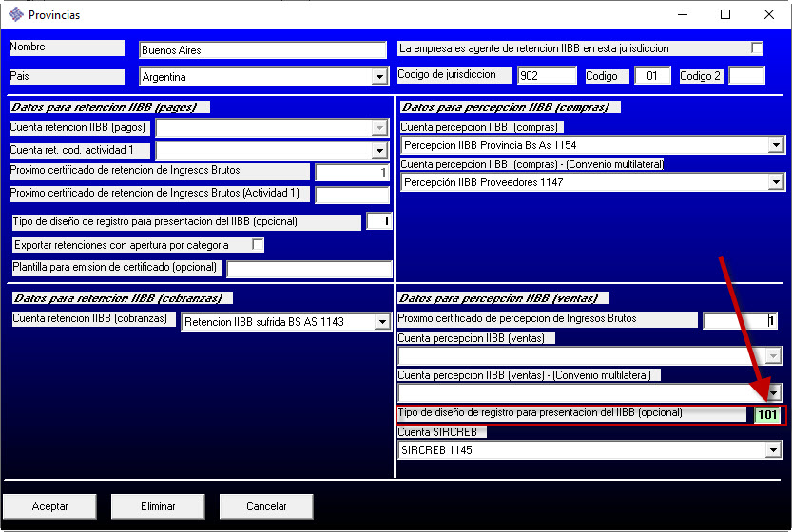Select the green 101 tipo de diseño field
This screenshot has height=532, width=792.
point(767,415)
